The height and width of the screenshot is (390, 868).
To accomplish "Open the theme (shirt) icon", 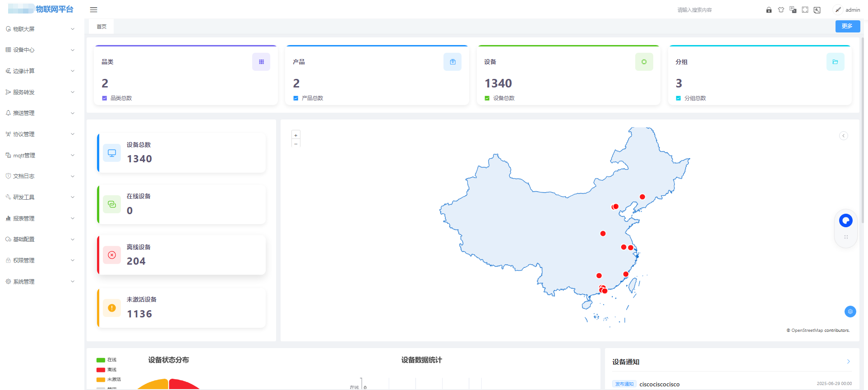I will [781, 10].
